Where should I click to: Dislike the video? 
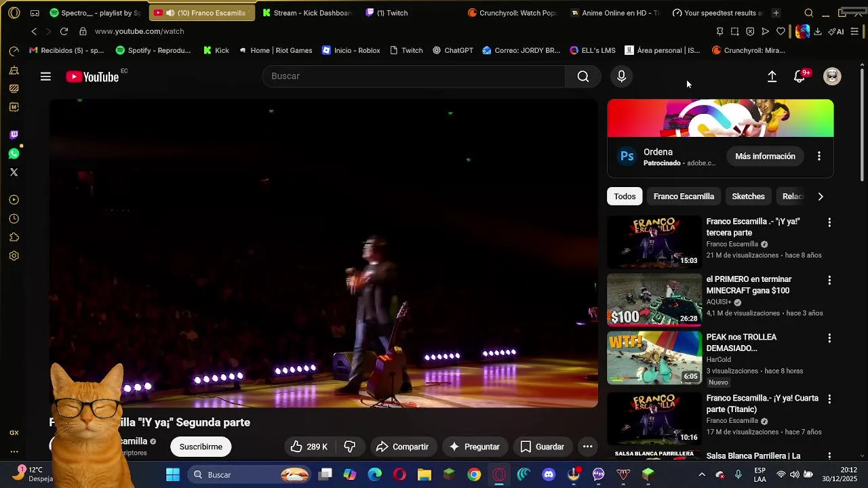click(350, 447)
